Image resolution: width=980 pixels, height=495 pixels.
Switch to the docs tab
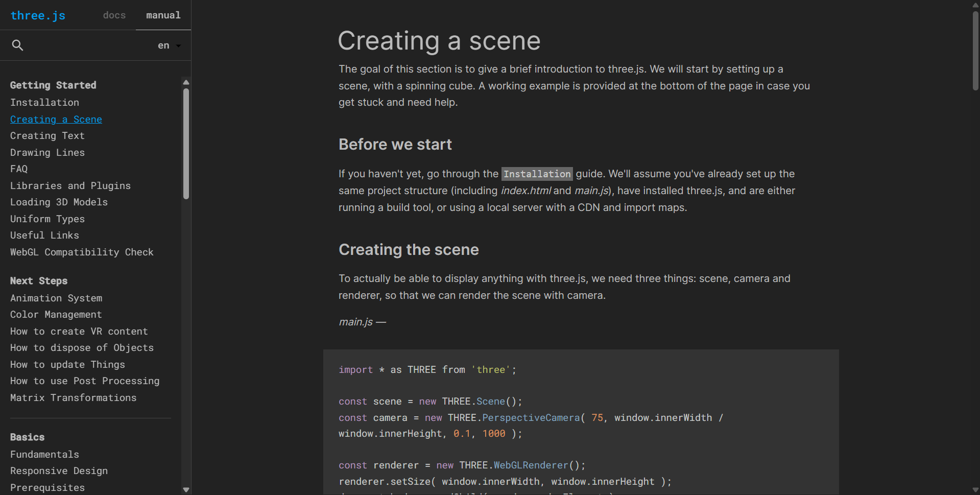(114, 15)
